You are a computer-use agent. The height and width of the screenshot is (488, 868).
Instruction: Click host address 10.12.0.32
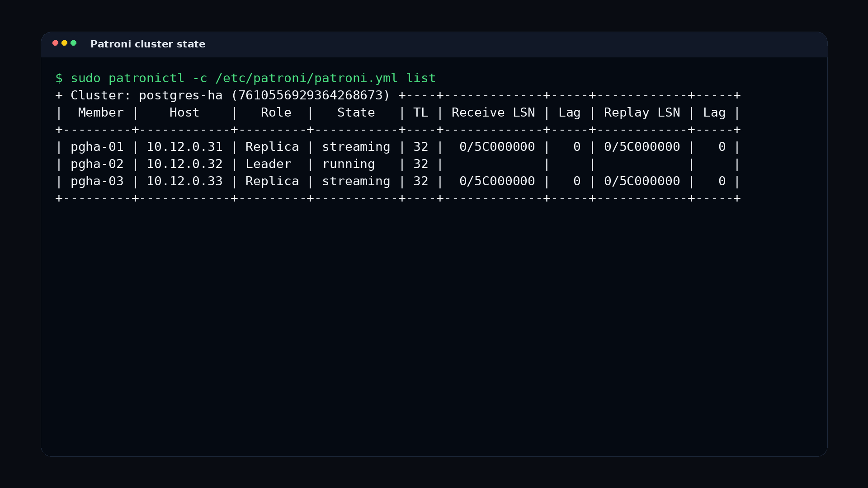184,164
